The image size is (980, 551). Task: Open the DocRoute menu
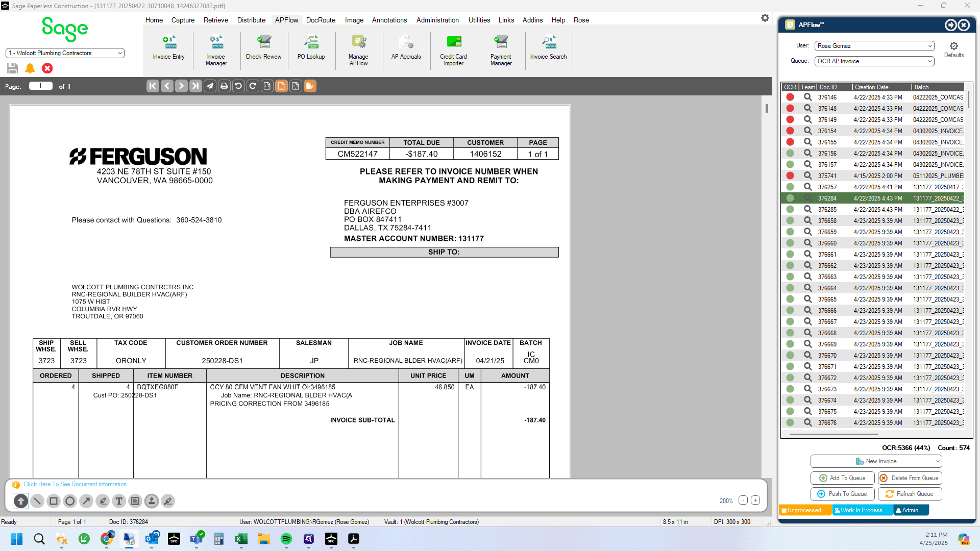321,20
